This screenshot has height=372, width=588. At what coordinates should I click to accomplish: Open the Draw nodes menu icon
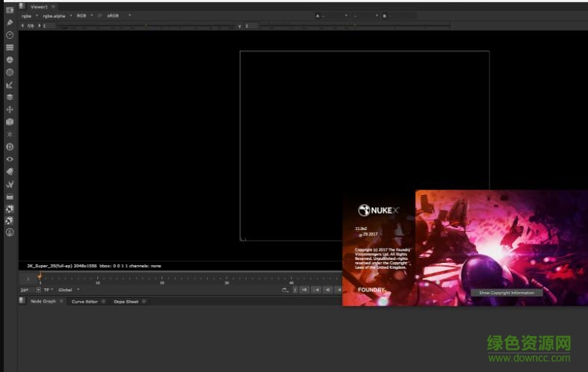[x=10, y=22]
